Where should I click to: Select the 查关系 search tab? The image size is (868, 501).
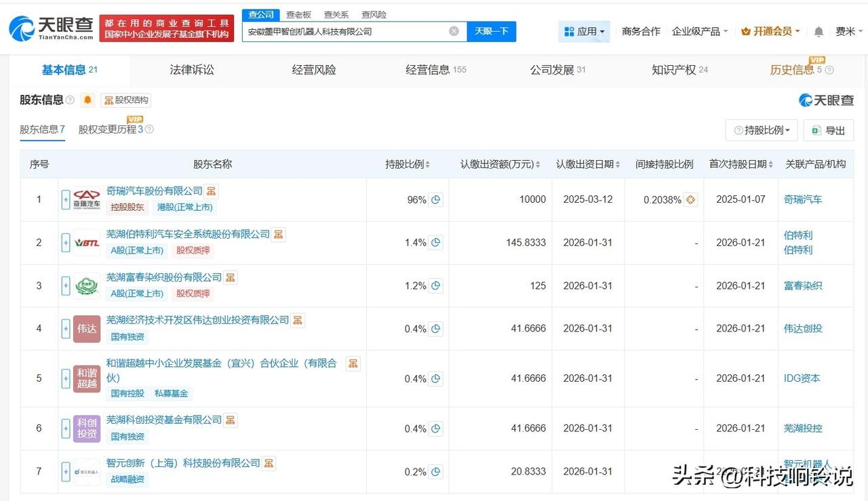point(336,14)
